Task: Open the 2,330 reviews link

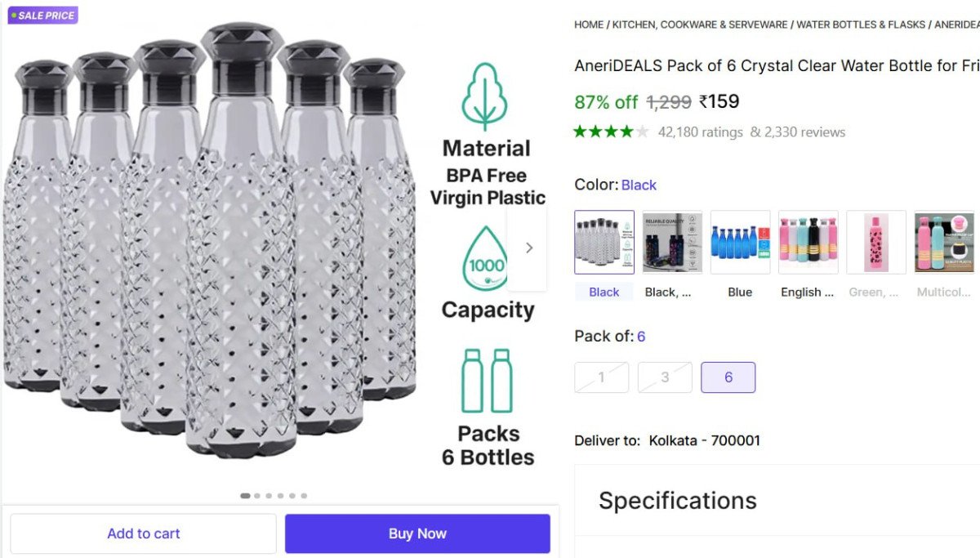Action: pos(804,132)
